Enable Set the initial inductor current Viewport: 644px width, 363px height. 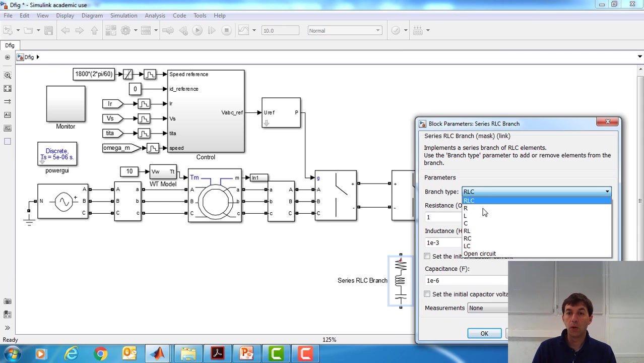427,256
